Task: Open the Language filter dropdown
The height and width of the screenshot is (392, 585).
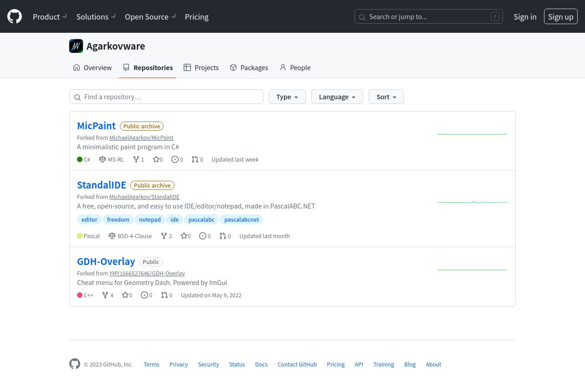Action: click(337, 97)
